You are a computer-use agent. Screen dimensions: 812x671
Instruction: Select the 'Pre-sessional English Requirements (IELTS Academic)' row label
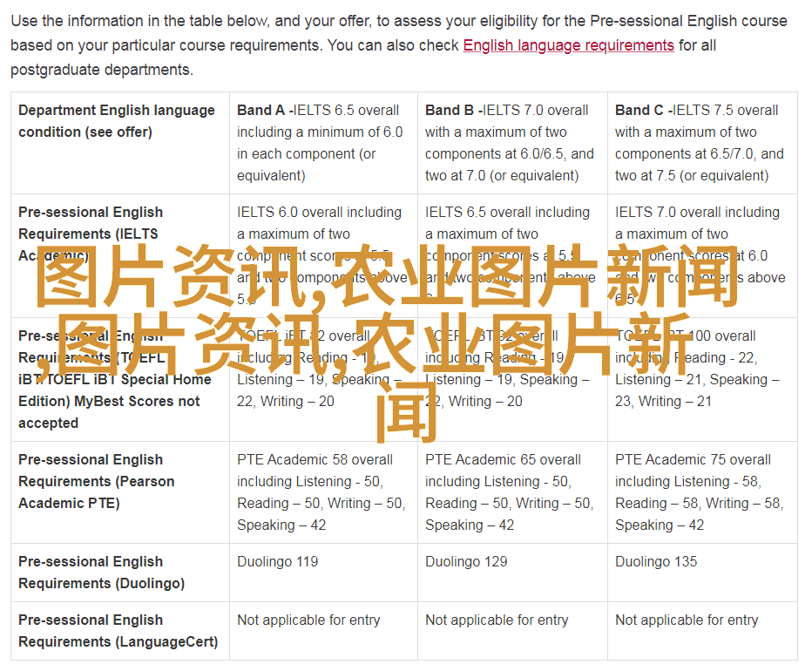click(x=120, y=256)
